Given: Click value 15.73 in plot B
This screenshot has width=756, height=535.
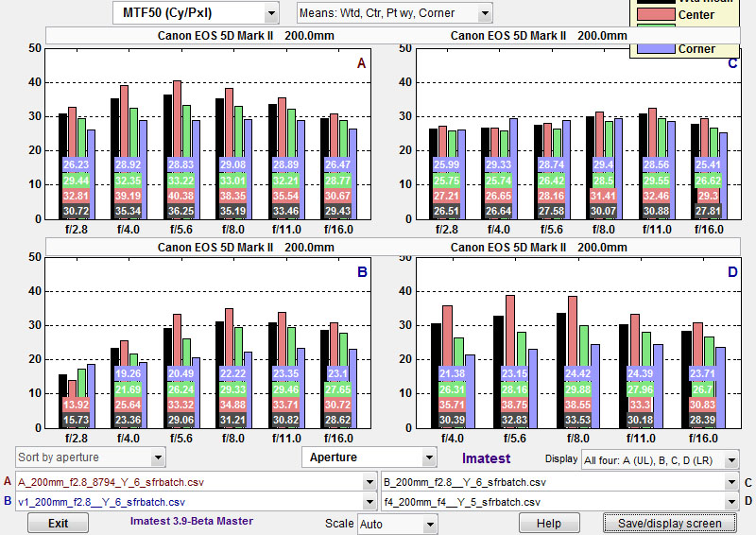Looking at the screenshot, I should click(x=76, y=421).
